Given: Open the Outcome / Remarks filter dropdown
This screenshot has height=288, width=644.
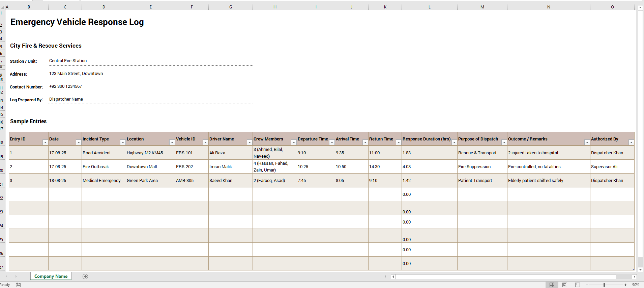Looking at the screenshot, I should [x=587, y=142].
